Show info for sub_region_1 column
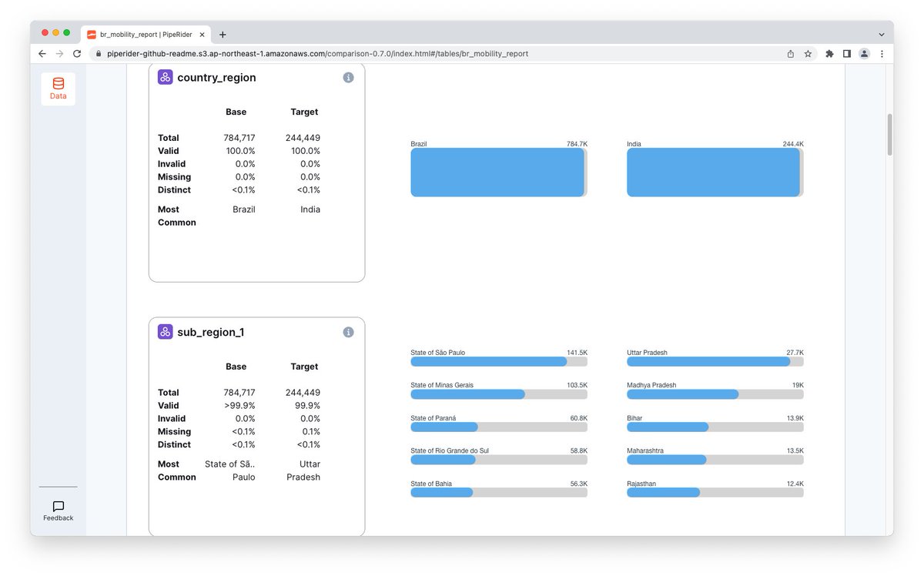Screen dimensions: 924x576 coord(348,333)
